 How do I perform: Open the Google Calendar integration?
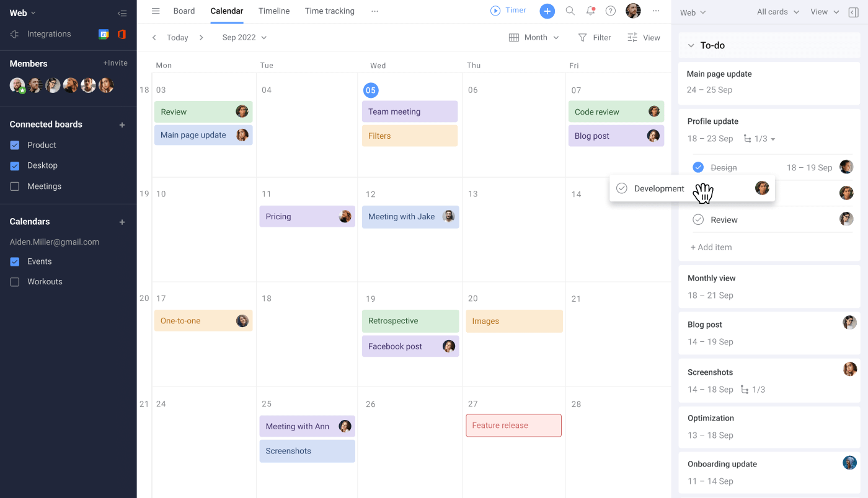click(x=104, y=33)
